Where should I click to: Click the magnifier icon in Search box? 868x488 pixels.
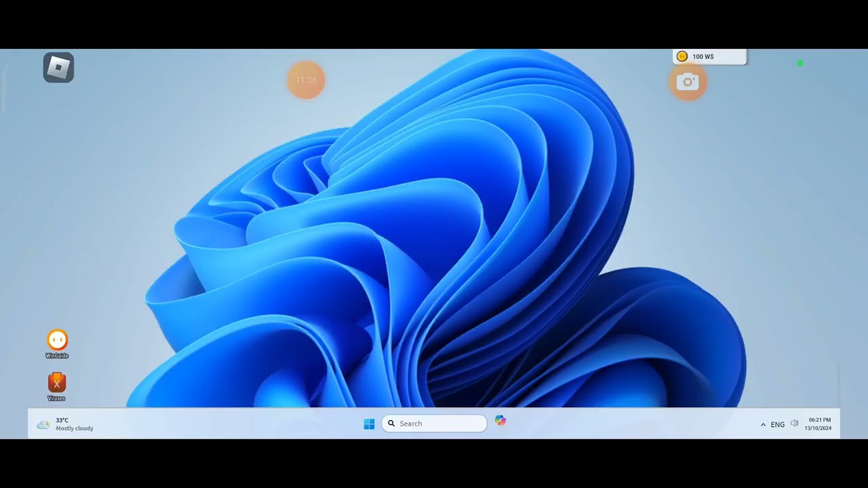391,424
